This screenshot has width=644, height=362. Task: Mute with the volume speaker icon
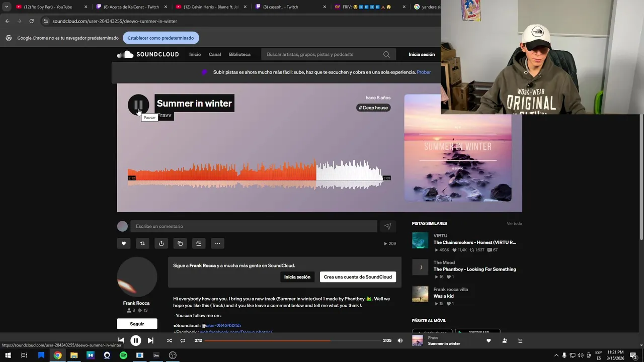(400, 340)
